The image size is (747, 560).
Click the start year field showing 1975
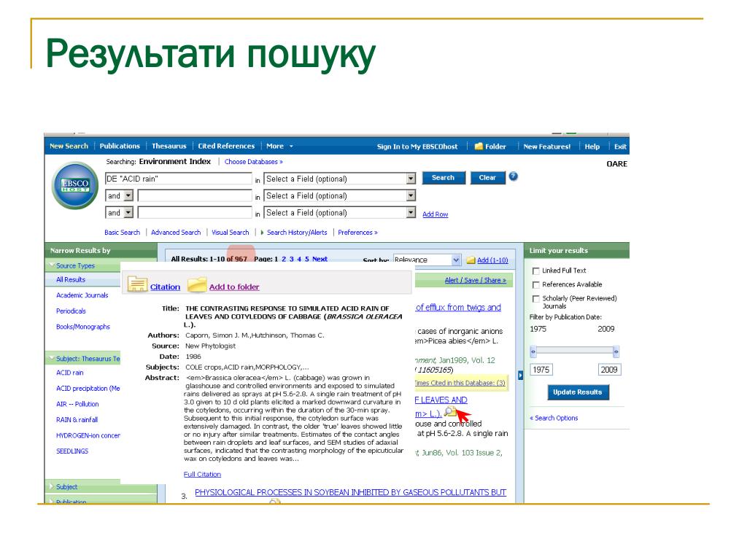tap(541, 370)
